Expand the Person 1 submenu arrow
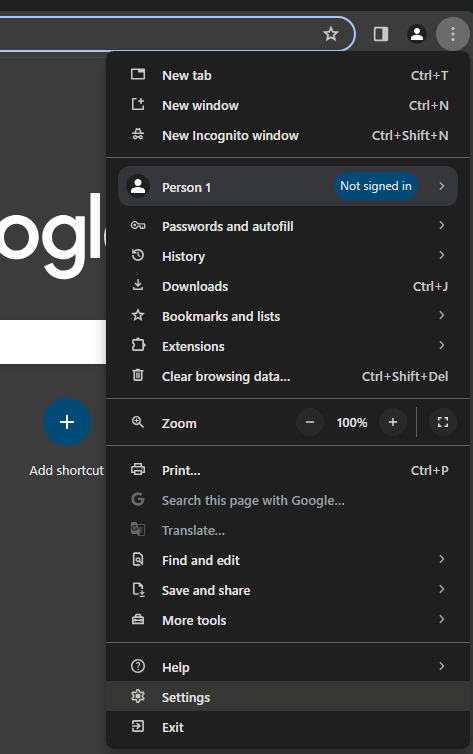Image resolution: width=473 pixels, height=754 pixels. pyautogui.click(x=442, y=186)
